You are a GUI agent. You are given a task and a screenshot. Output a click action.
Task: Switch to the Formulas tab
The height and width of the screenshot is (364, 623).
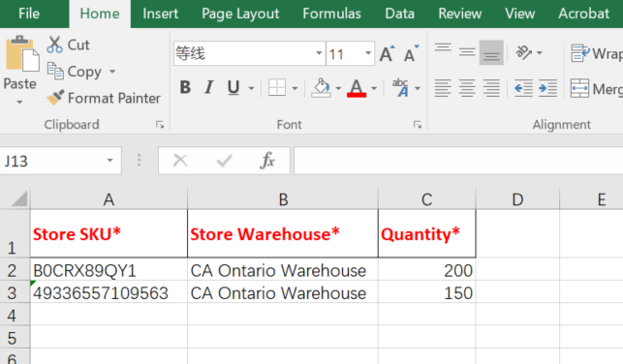point(331,14)
